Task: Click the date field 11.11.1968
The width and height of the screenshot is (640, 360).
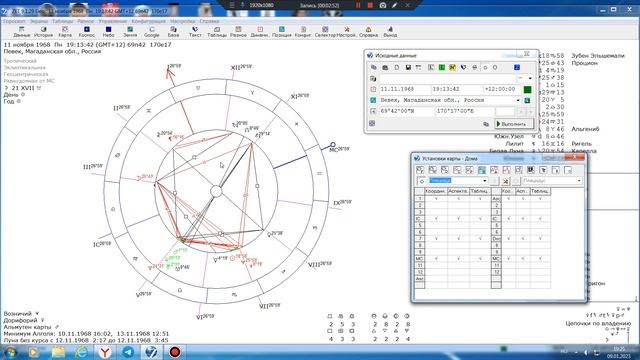Action: 404,89
